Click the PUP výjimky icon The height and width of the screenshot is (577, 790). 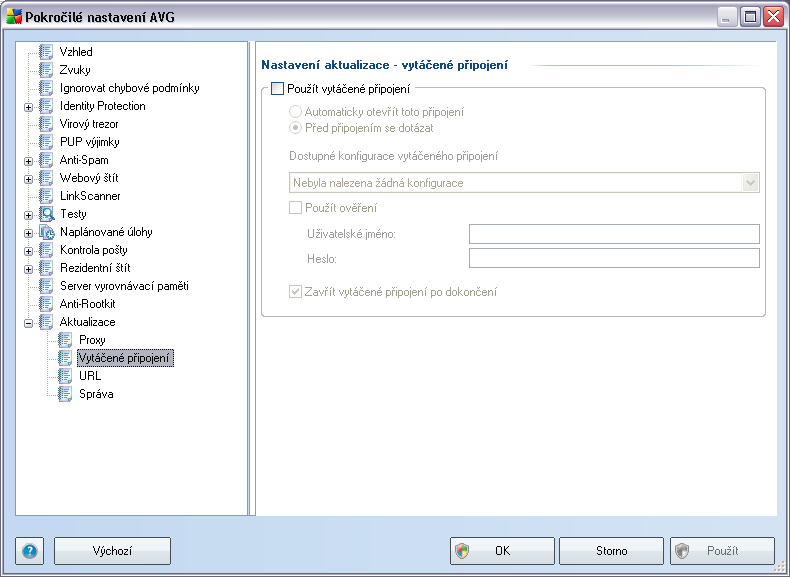tap(46, 142)
